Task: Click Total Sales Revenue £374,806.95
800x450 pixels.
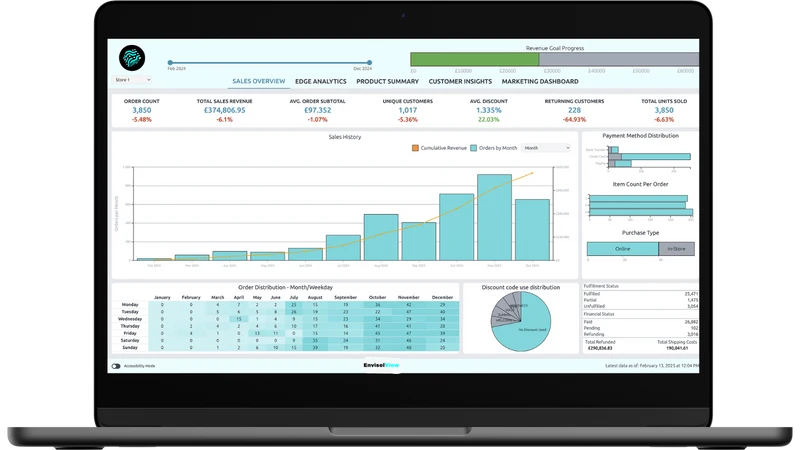Action: 224,110
